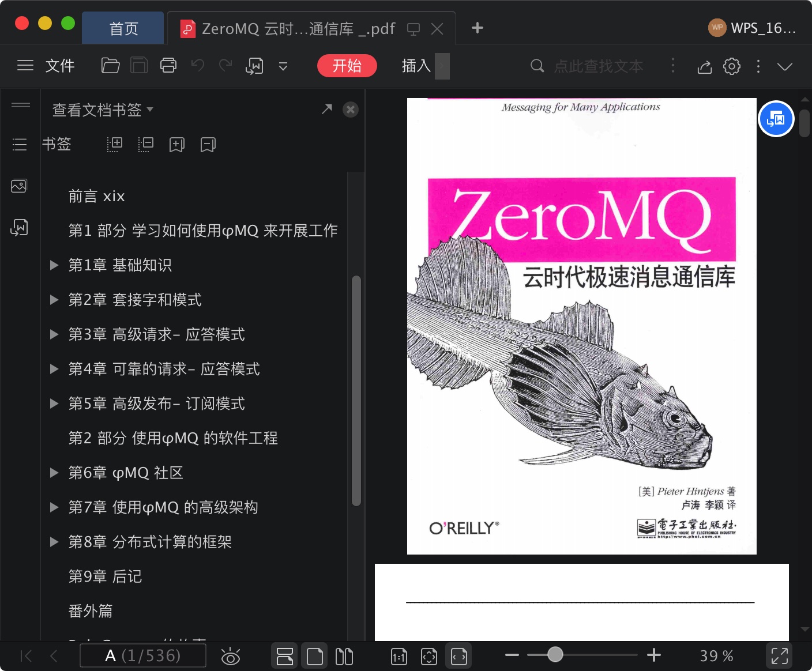Click the page number field A (1/536)
This screenshot has height=671, width=812.
coord(143,655)
